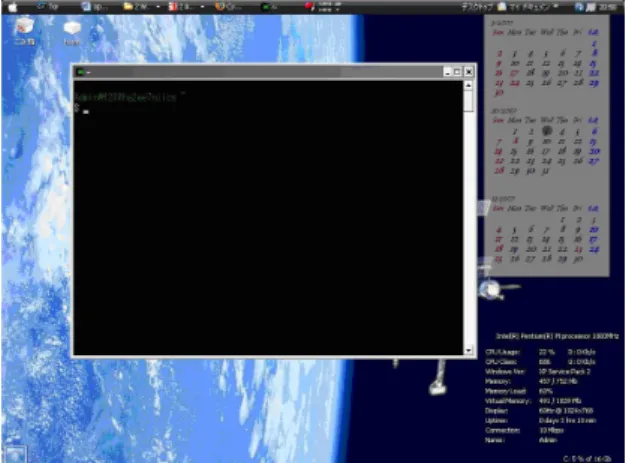This screenshot has height=463, width=626.
Task: Switch to the yellow folder taskbar item
Action: (137, 6)
